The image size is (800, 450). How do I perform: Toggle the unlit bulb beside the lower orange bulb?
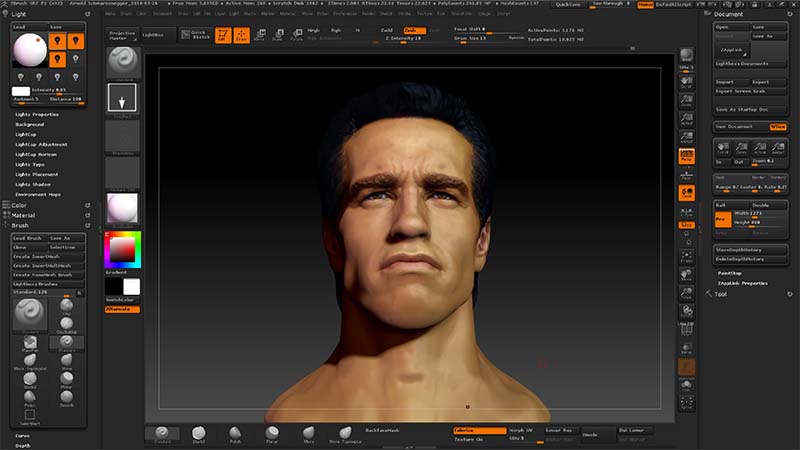76,59
